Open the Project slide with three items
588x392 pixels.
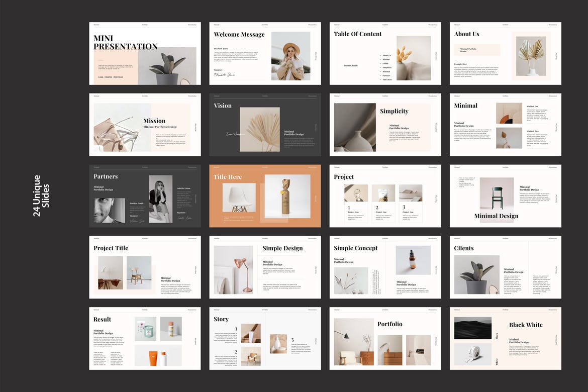pyautogui.click(x=385, y=196)
